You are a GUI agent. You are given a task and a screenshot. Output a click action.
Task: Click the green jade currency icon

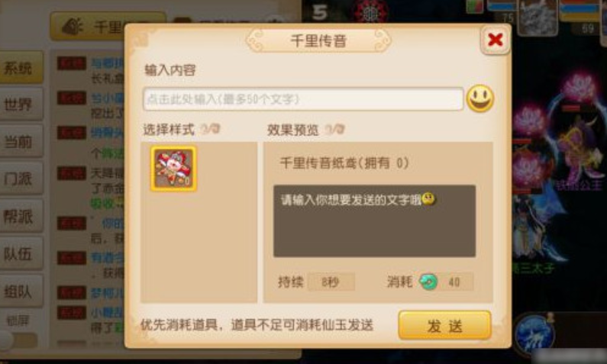click(x=428, y=282)
